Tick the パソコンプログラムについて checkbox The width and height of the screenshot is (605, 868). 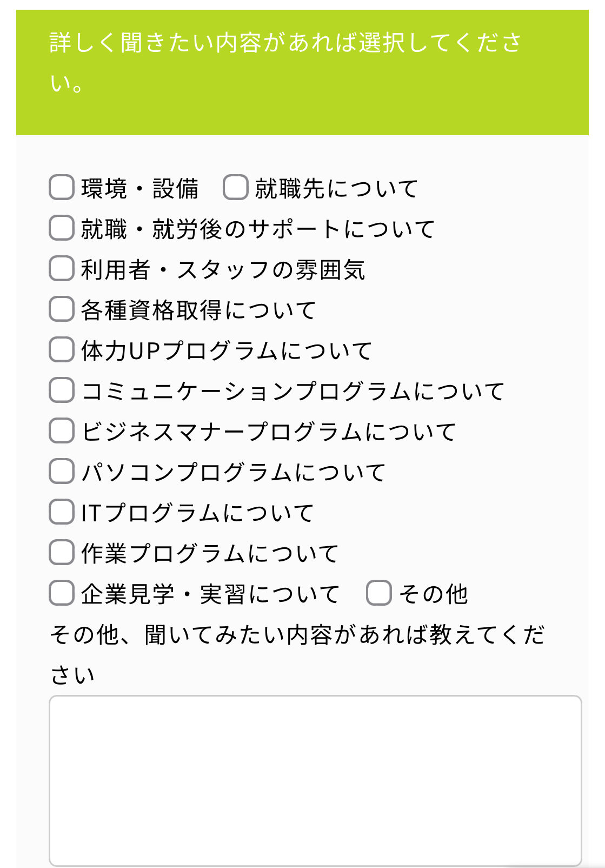click(62, 472)
